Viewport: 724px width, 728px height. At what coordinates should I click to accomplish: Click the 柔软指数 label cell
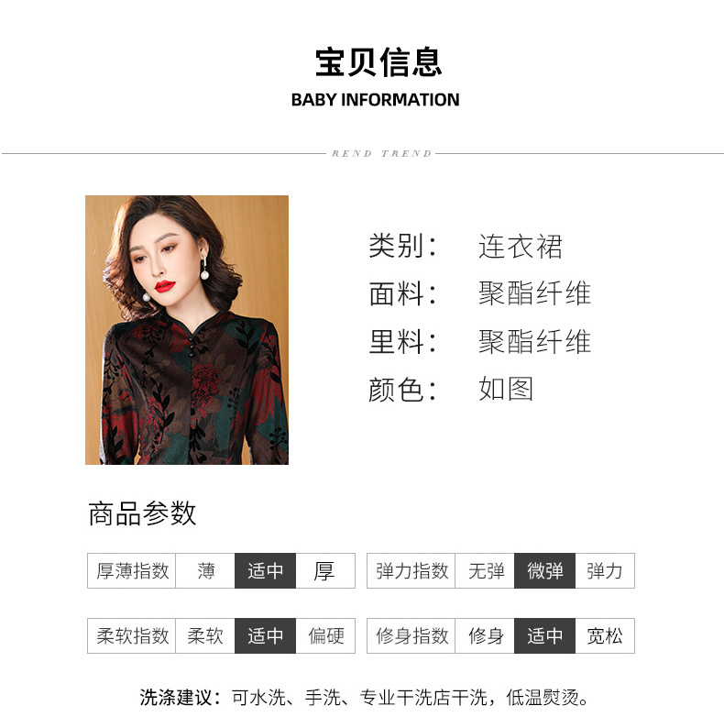tap(132, 635)
